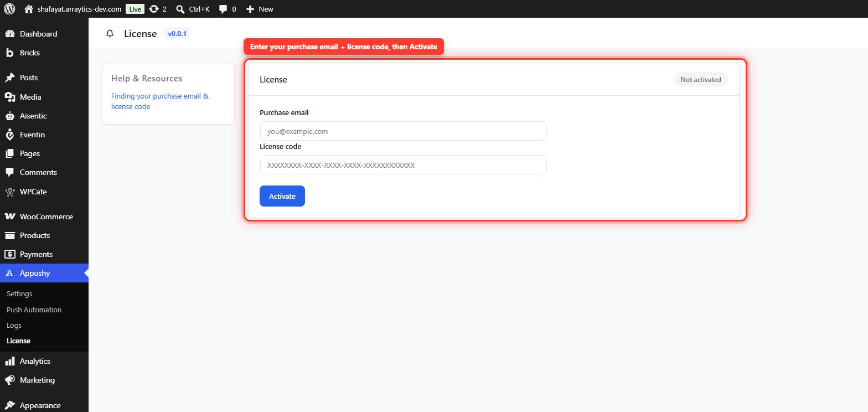Click the Live status badge

pos(135,9)
